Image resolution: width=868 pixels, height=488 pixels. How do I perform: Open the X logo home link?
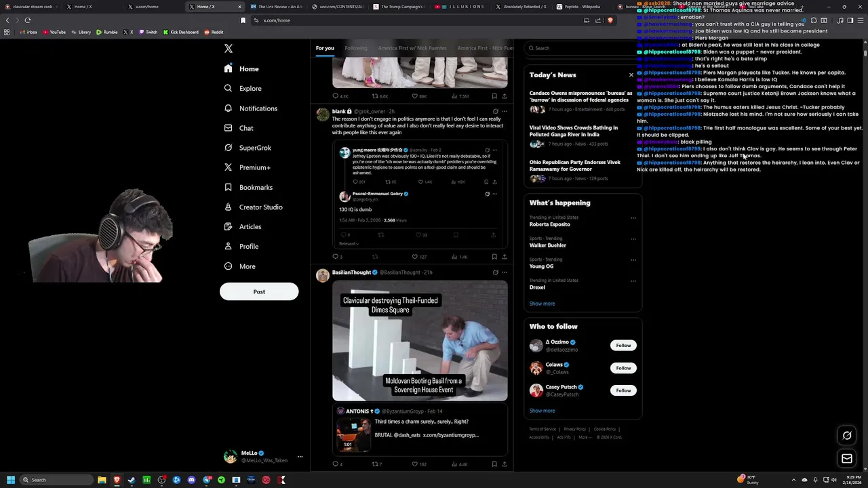pyautogui.click(x=229, y=49)
